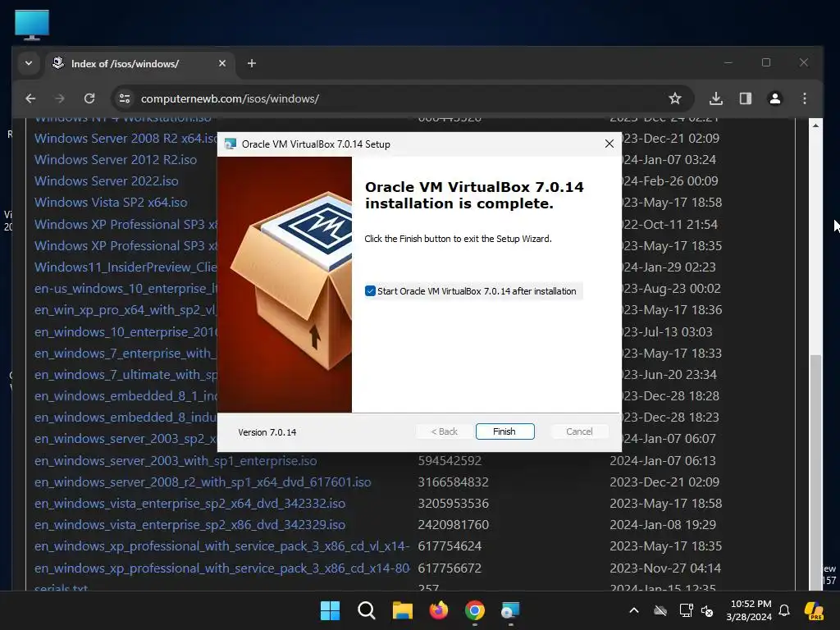Image resolution: width=840 pixels, height=630 pixels.
Task: Open new tab with plus button
Action: tap(252, 63)
